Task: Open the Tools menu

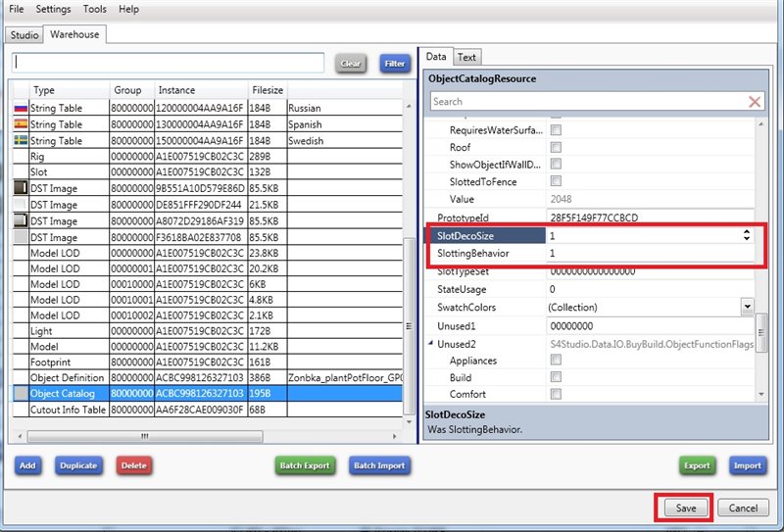Action: click(95, 9)
